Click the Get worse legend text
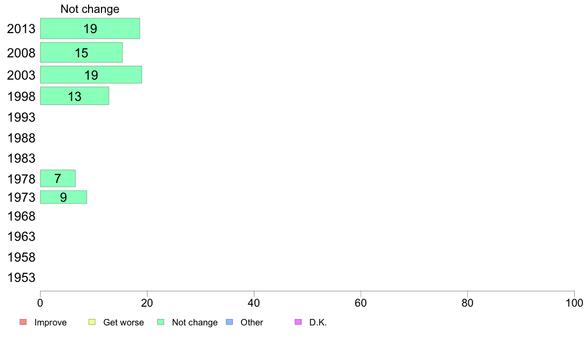This screenshot has width=588, height=364. point(123,322)
